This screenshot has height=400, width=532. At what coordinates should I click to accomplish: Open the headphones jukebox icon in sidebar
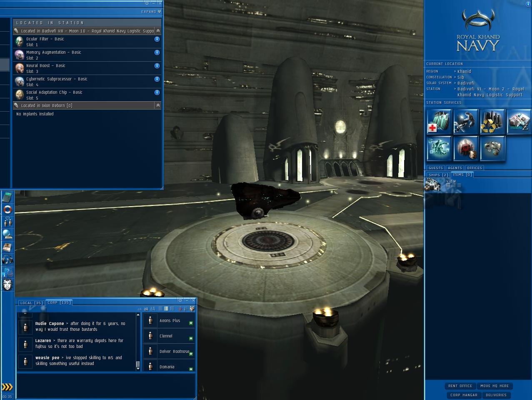tap(7, 259)
